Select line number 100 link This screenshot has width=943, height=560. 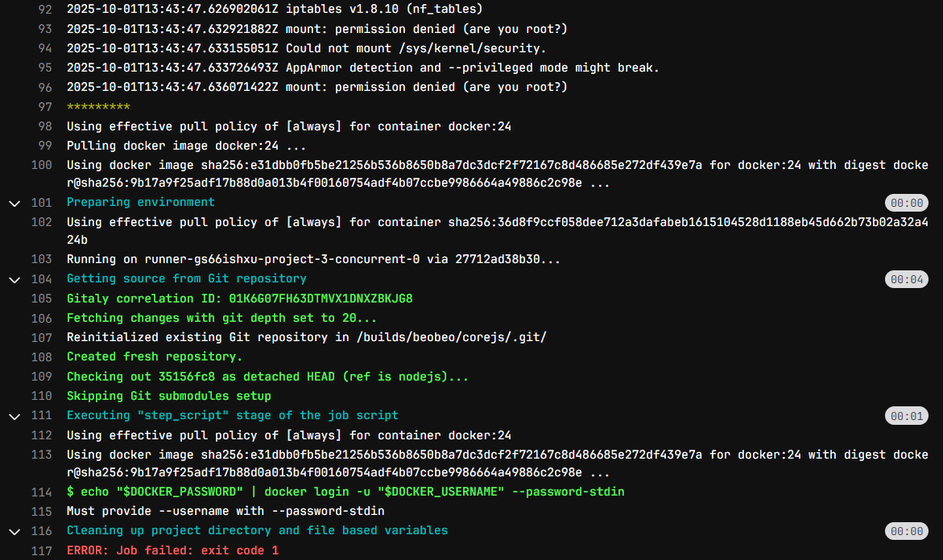(x=41, y=165)
